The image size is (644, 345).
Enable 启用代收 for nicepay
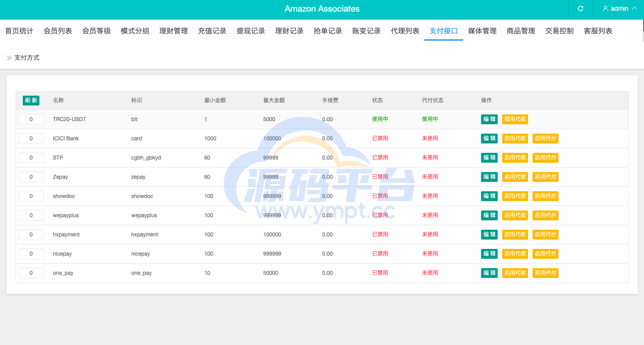pyautogui.click(x=515, y=254)
